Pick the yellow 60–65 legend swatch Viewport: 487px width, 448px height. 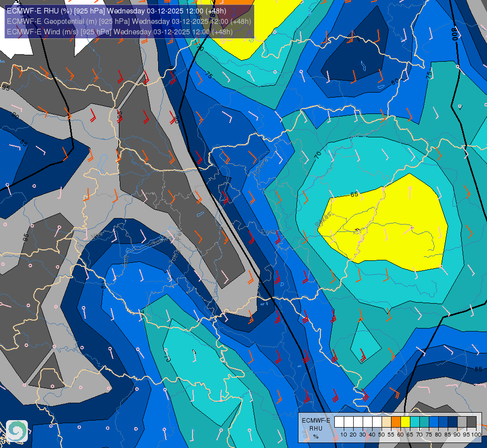[x=405, y=422]
